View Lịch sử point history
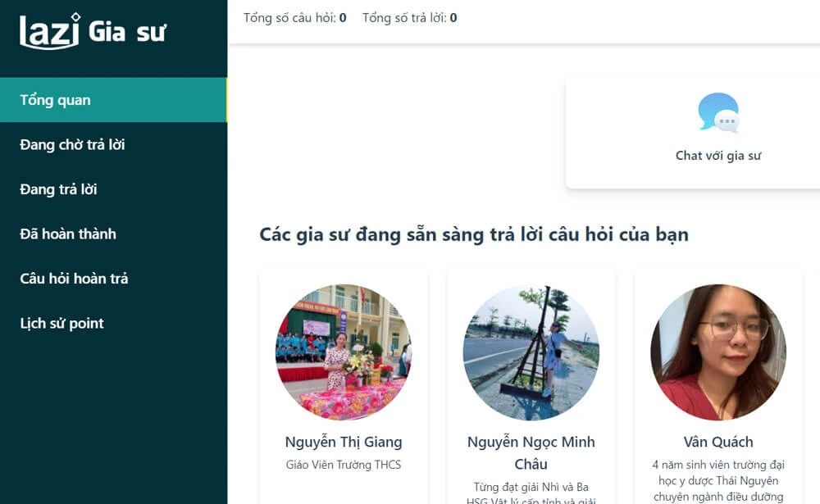Screen dimensions: 820x504 61,323
